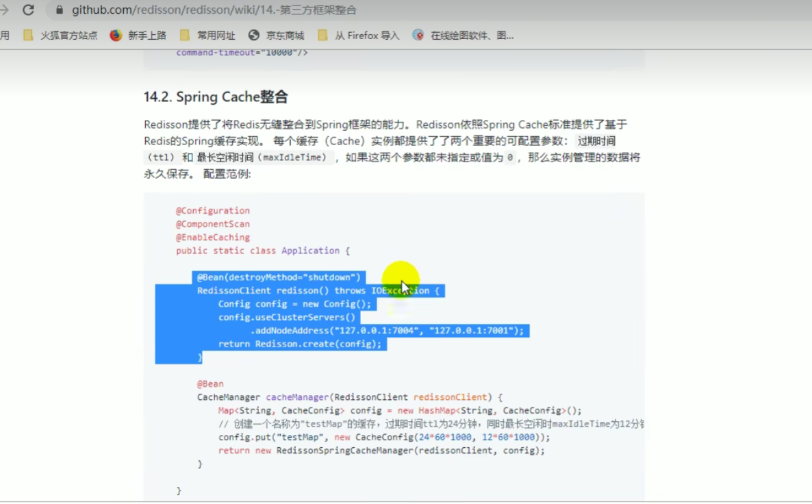Click the command-timeout="10000" code line
812x504 pixels.
[x=242, y=52]
